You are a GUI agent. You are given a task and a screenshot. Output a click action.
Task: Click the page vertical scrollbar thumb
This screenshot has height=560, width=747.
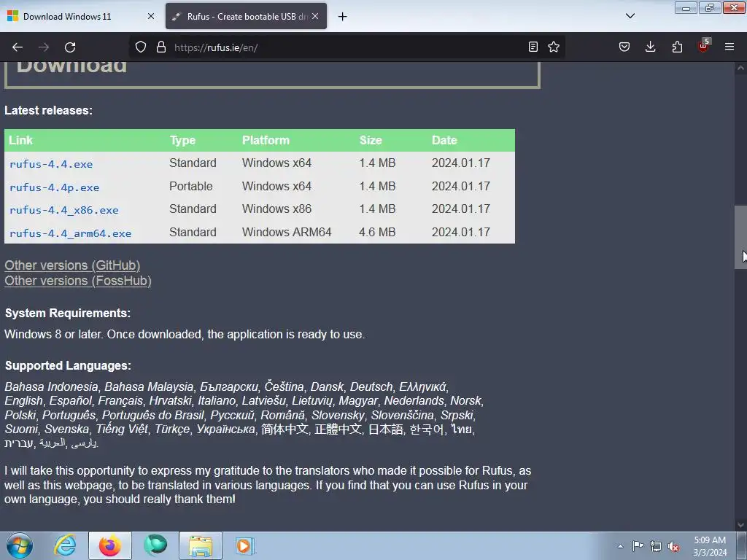(x=740, y=237)
